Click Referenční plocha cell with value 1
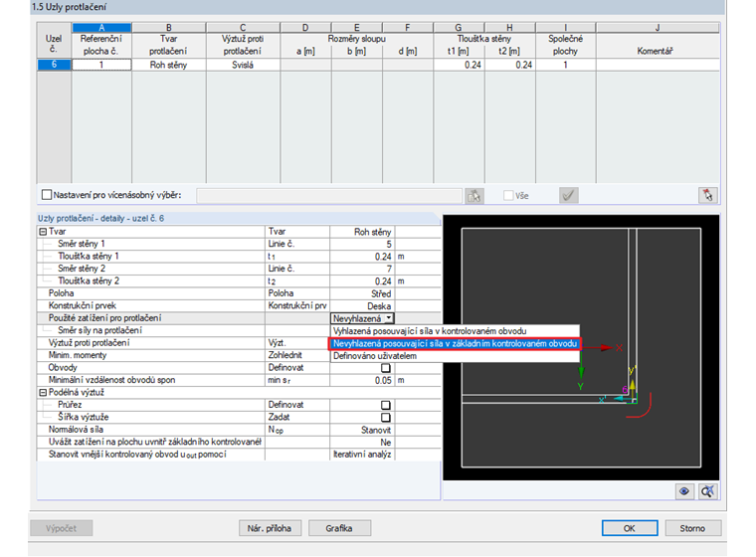 (101, 65)
